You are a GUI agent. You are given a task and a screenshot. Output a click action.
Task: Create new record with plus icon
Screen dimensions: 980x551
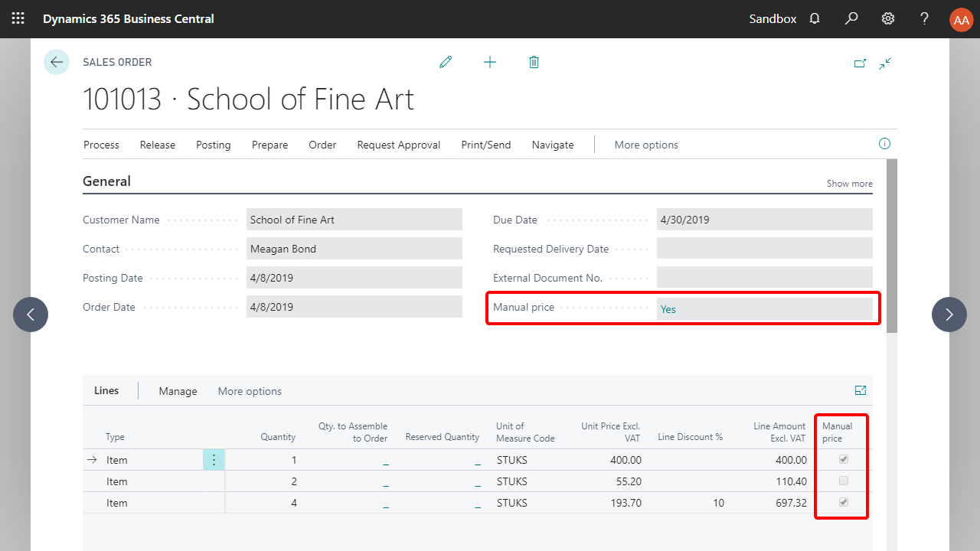490,62
